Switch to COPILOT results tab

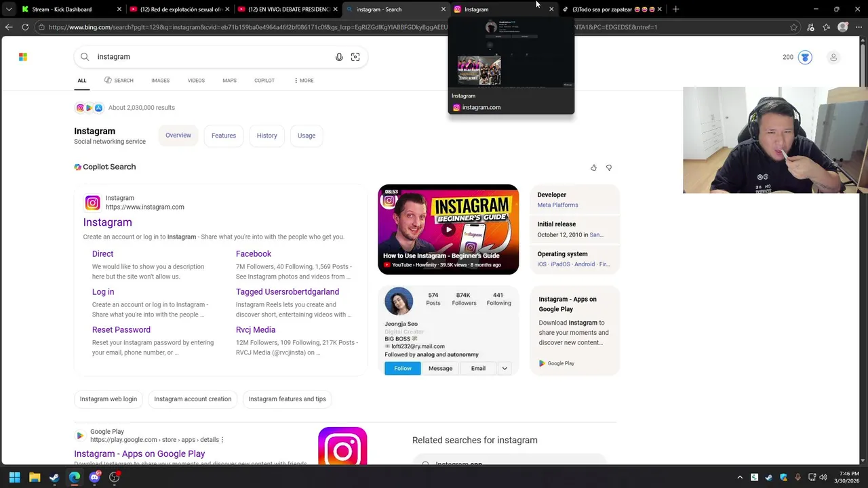click(264, 81)
